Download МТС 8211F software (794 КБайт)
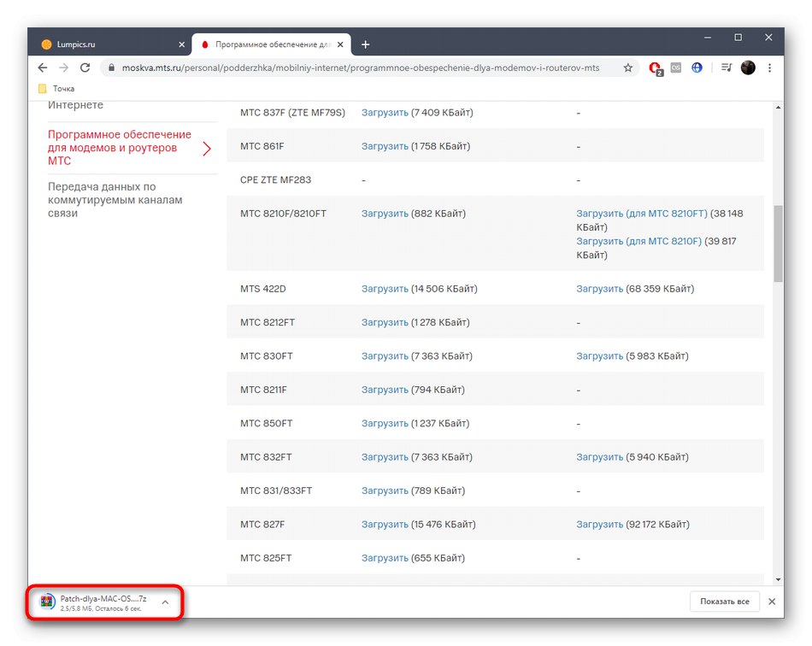The width and height of the screenshot is (812, 646). pos(385,390)
